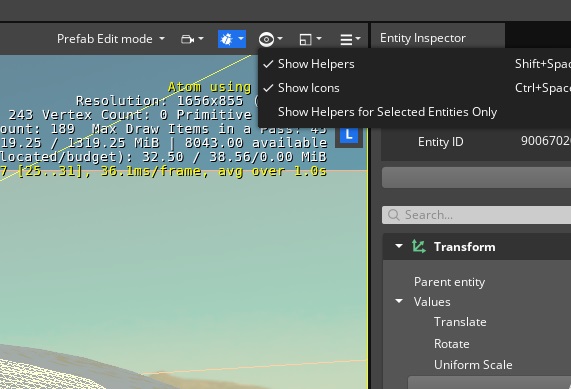Click the camera settings icon
This screenshot has width=571, height=389.
click(187, 39)
